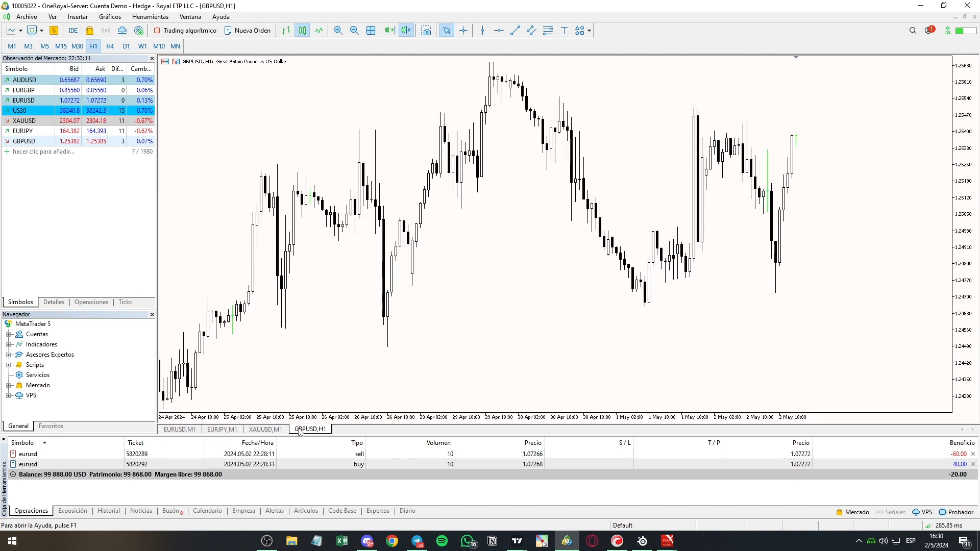Click the zoom out magnifier icon

click(354, 31)
